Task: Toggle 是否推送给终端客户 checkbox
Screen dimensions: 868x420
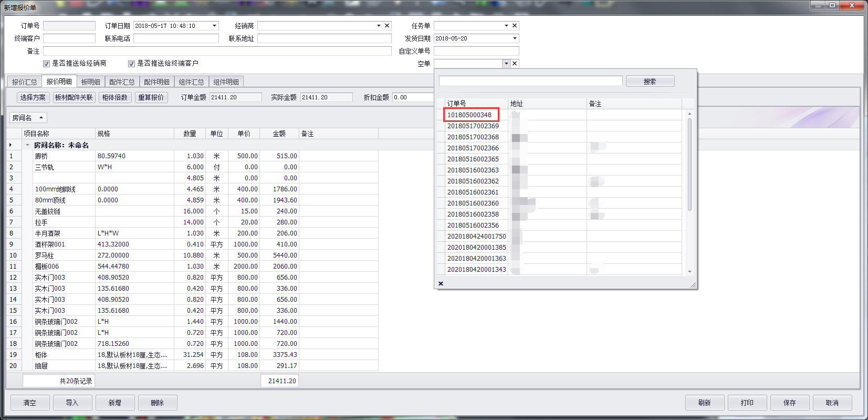Action: click(x=131, y=64)
